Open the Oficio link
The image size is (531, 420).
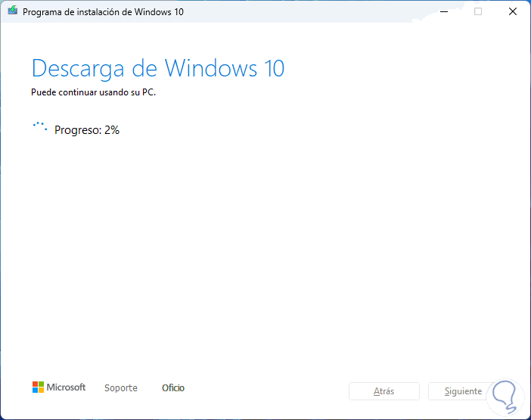coord(173,387)
